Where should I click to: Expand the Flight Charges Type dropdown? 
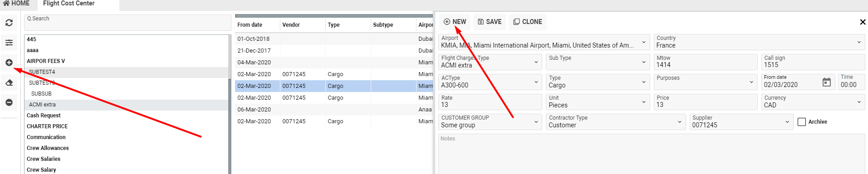click(536, 62)
